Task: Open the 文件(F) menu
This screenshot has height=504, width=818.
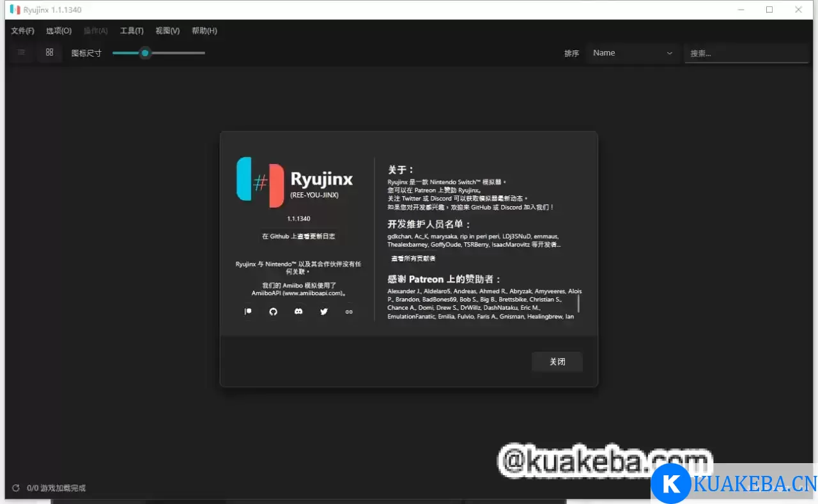Action: [x=23, y=31]
